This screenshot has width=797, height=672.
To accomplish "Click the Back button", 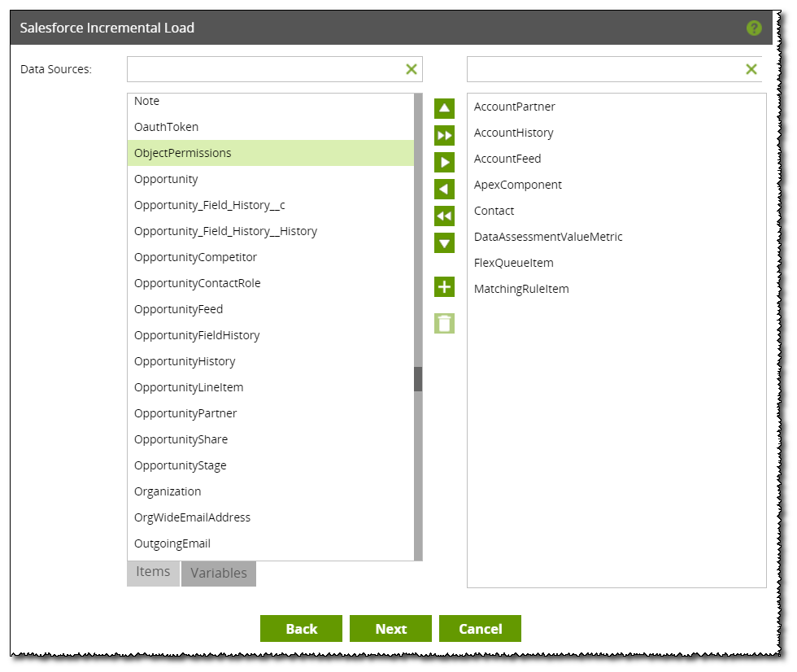I will [x=301, y=629].
